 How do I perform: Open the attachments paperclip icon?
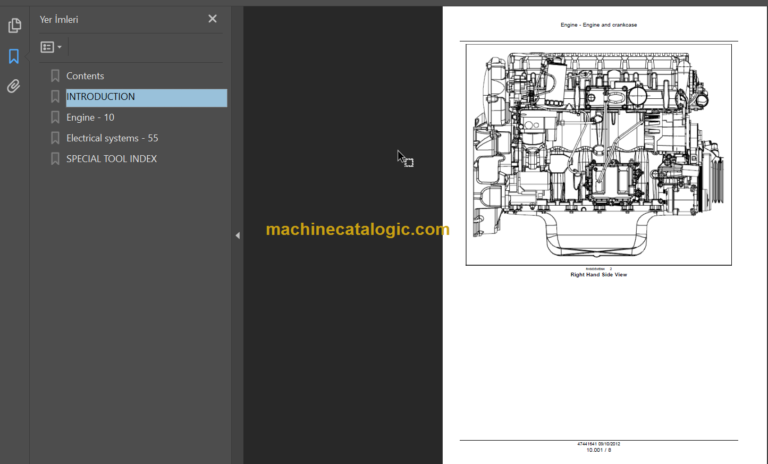[14, 86]
